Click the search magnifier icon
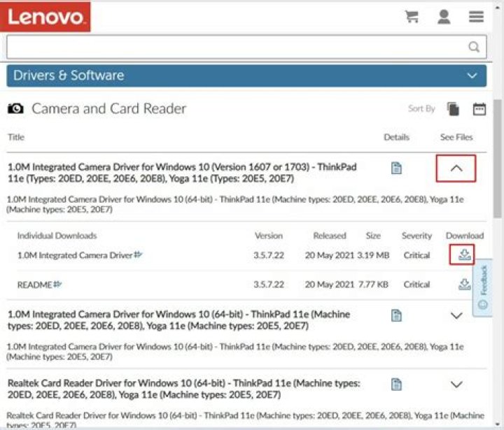 474,47
